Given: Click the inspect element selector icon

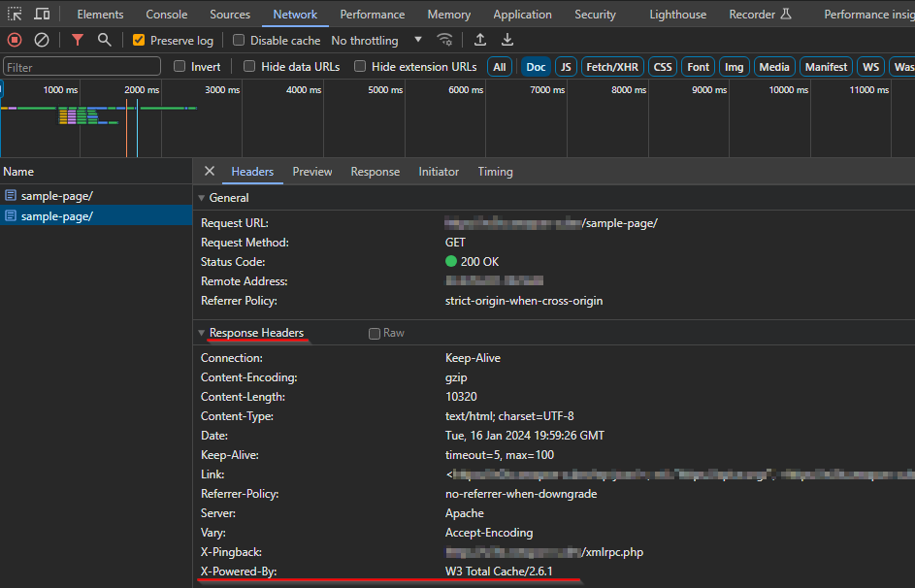Looking at the screenshot, I should coord(15,14).
